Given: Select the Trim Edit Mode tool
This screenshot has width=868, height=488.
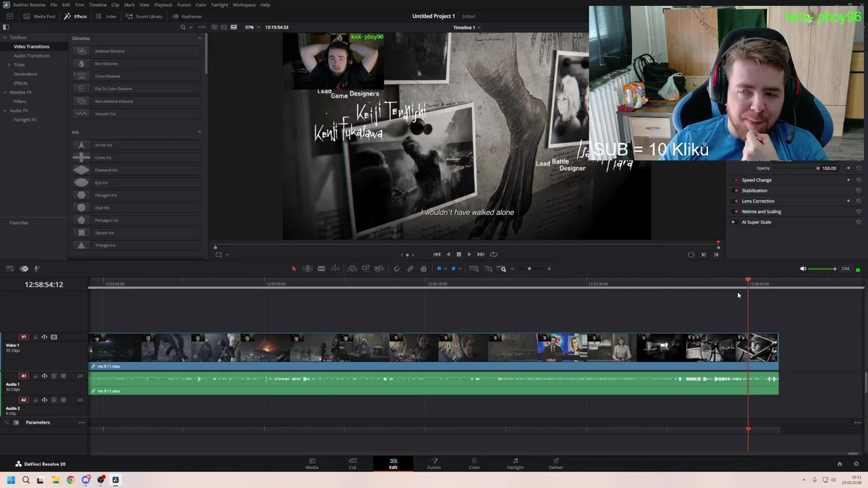Looking at the screenshot, I should pyautogui.click(x=307, y=269).
